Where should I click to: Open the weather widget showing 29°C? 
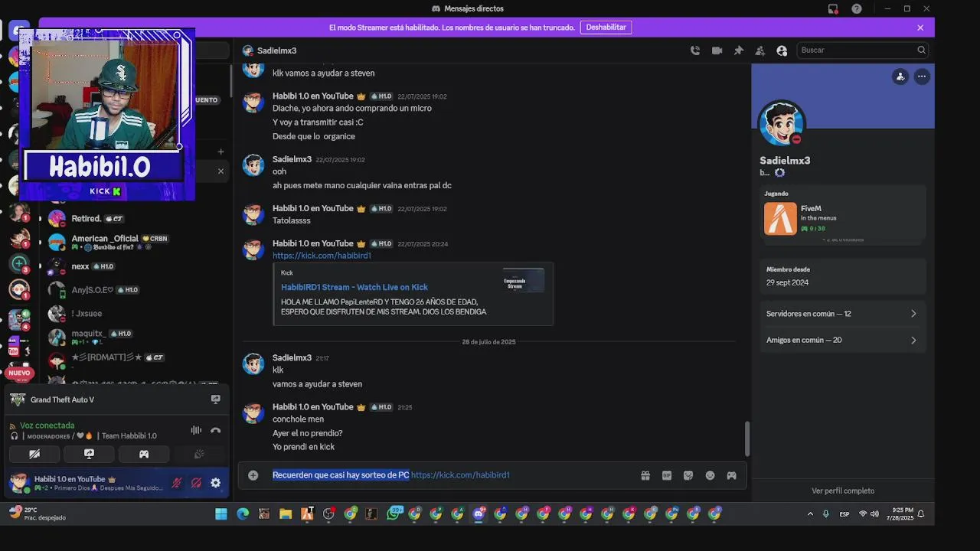pyautogui.click(x=37, y=514)
